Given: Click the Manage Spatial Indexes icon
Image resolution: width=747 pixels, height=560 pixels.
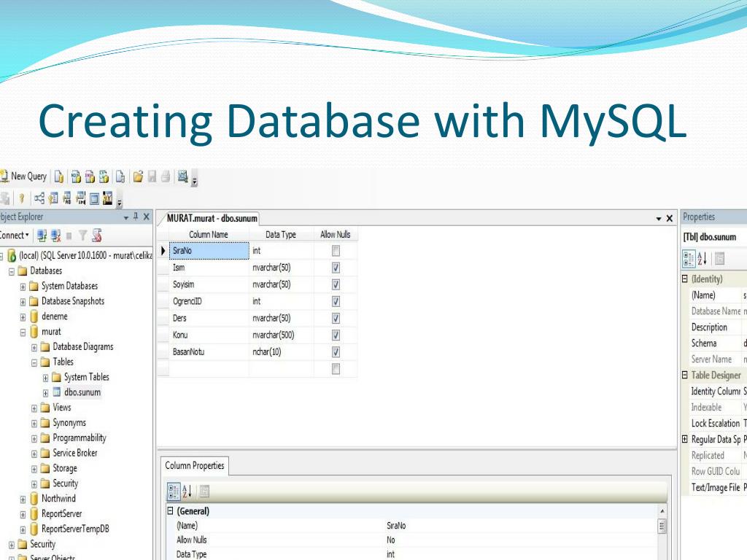Looking at the screenshot, I should 108,198.
